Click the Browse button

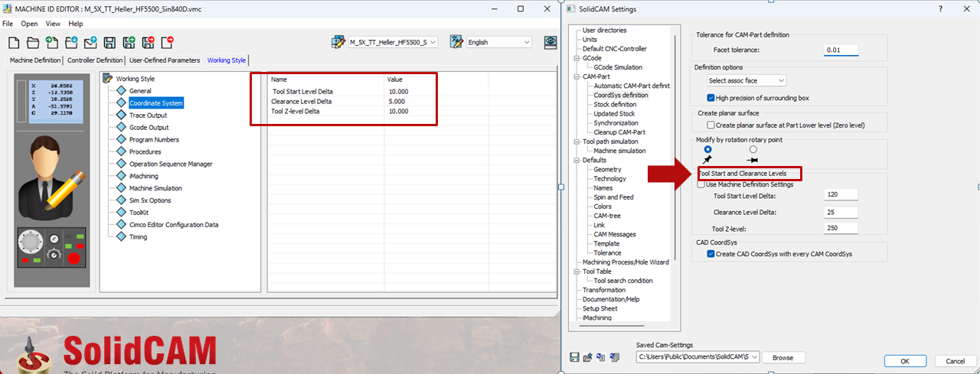[x=782, y=357]
